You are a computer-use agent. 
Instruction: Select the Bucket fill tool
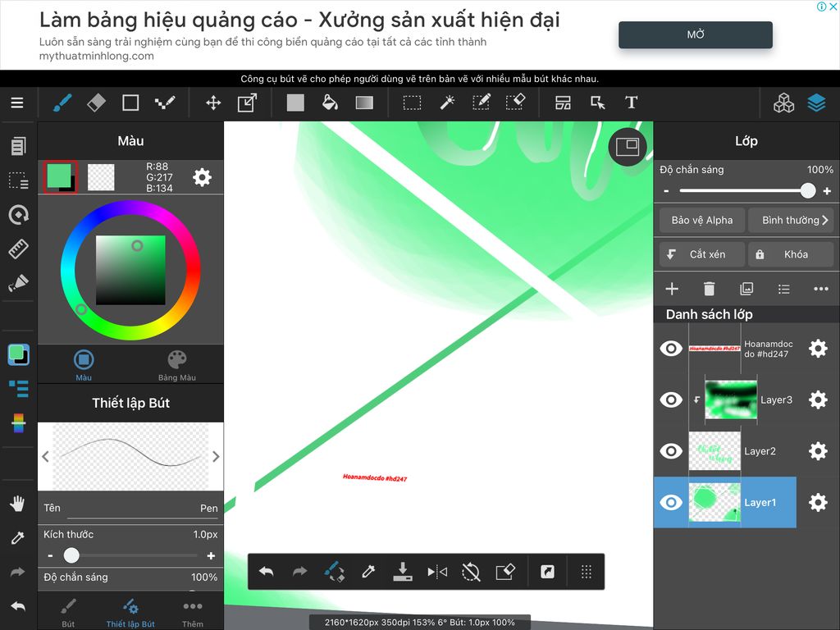click(330, 103)
